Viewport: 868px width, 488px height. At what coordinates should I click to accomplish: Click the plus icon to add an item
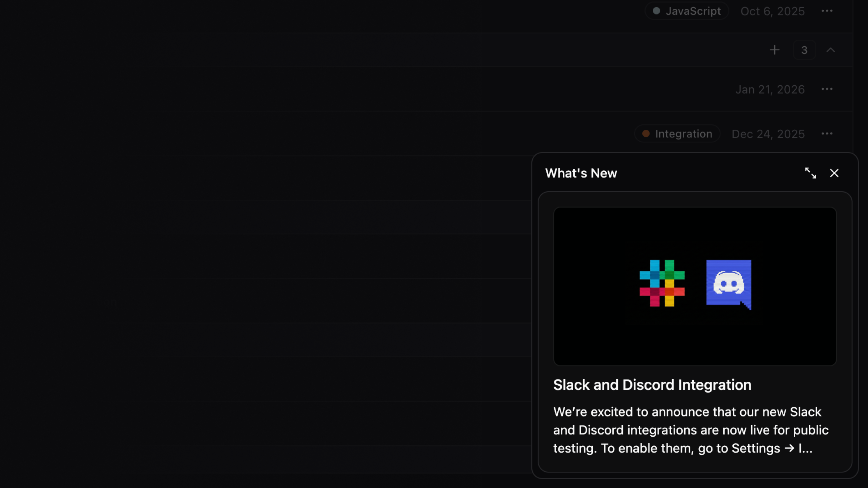click(x=774, y=50)
